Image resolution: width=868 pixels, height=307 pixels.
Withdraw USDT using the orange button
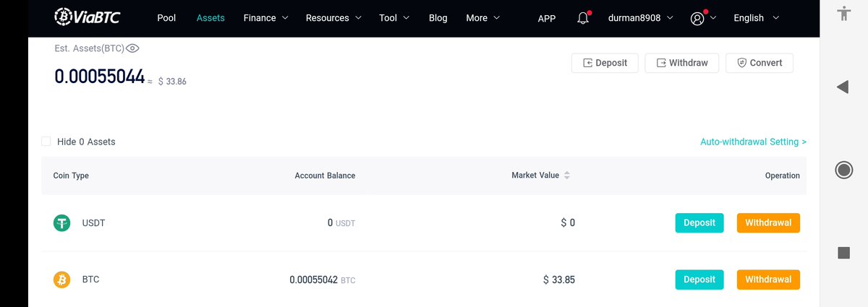[x=768, y=222]
